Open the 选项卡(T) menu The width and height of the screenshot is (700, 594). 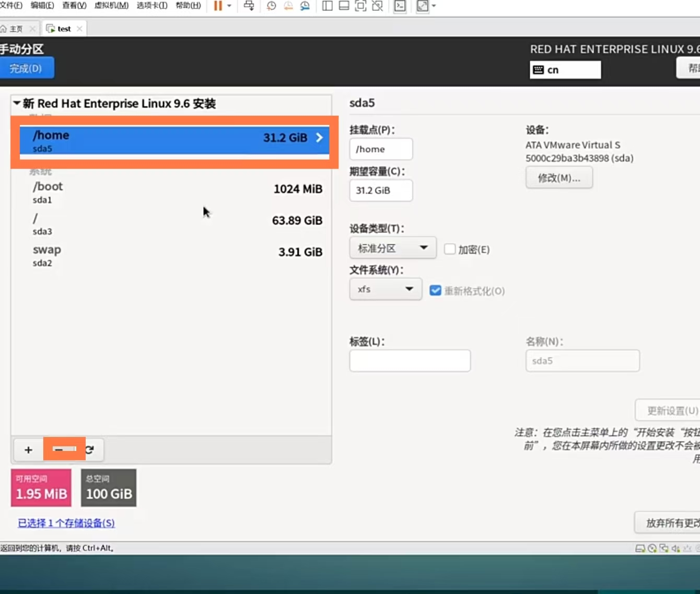coord(152,5)
